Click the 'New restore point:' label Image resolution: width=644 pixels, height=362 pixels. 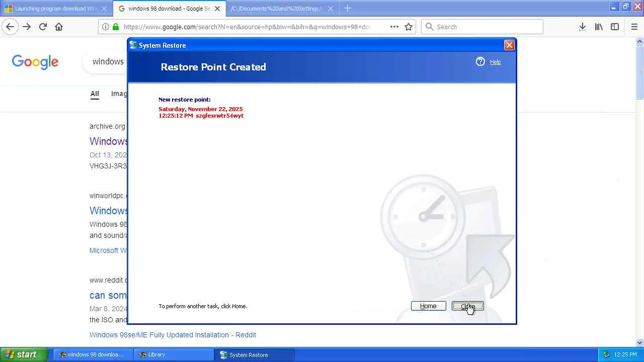click(185, 100)
